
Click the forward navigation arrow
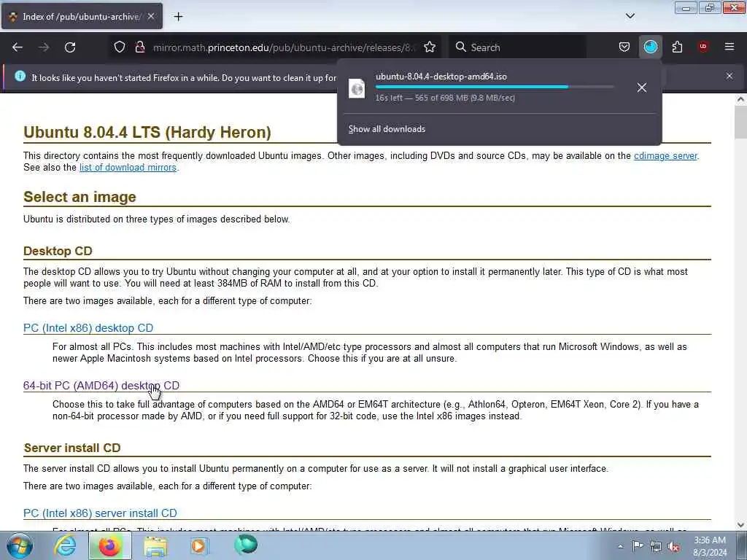click(44, 47)
